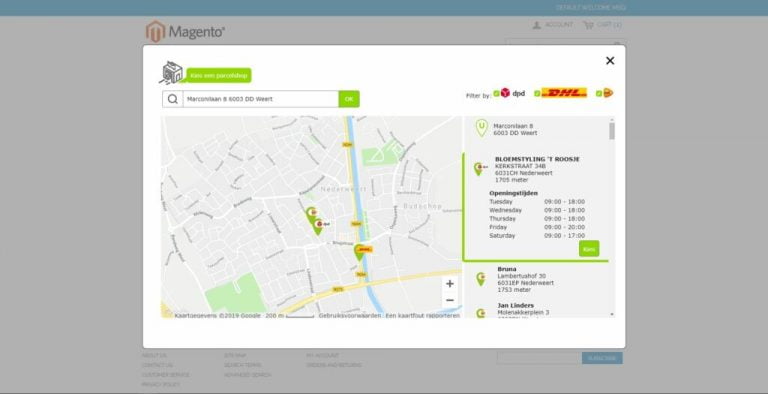
Task: Select the DPD-labelled map marker
Action: pos(319,225)
